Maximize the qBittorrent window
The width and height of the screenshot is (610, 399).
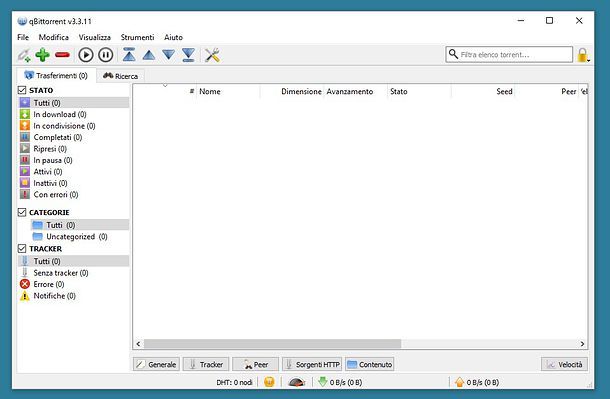pos(549,21)
